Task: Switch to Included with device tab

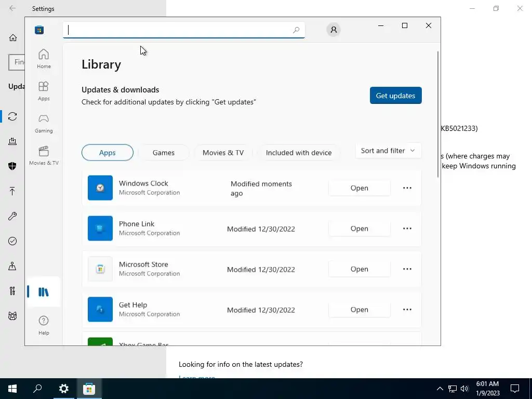Action: coord(299,153)
